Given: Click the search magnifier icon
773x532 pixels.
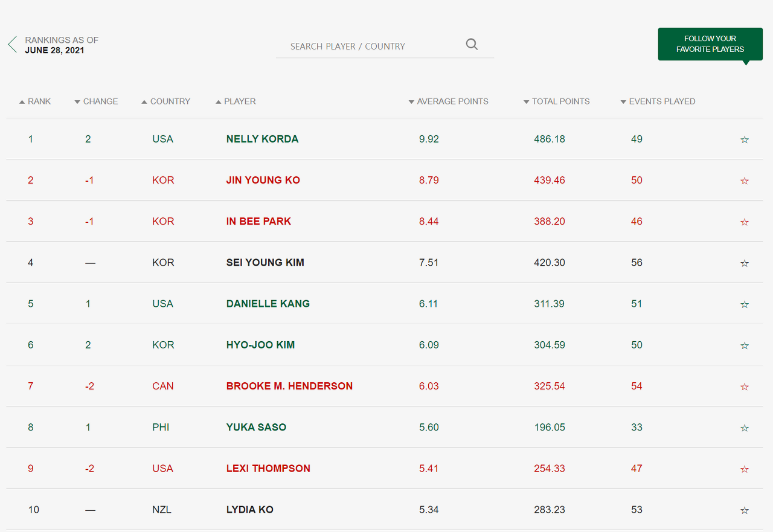Looking at the screenshot, I should pos(472,45).
